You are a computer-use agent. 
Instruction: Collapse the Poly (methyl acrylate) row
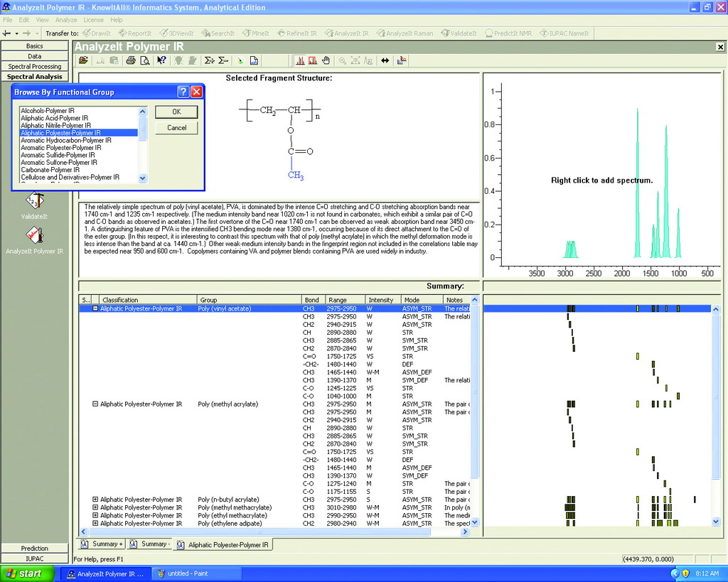pos(95,404)
